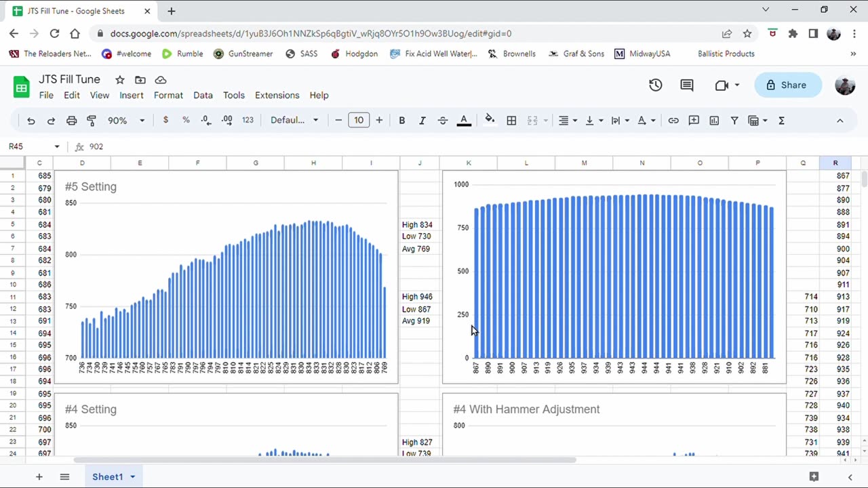Click the Print icon in toolbar

click(71, 121)
